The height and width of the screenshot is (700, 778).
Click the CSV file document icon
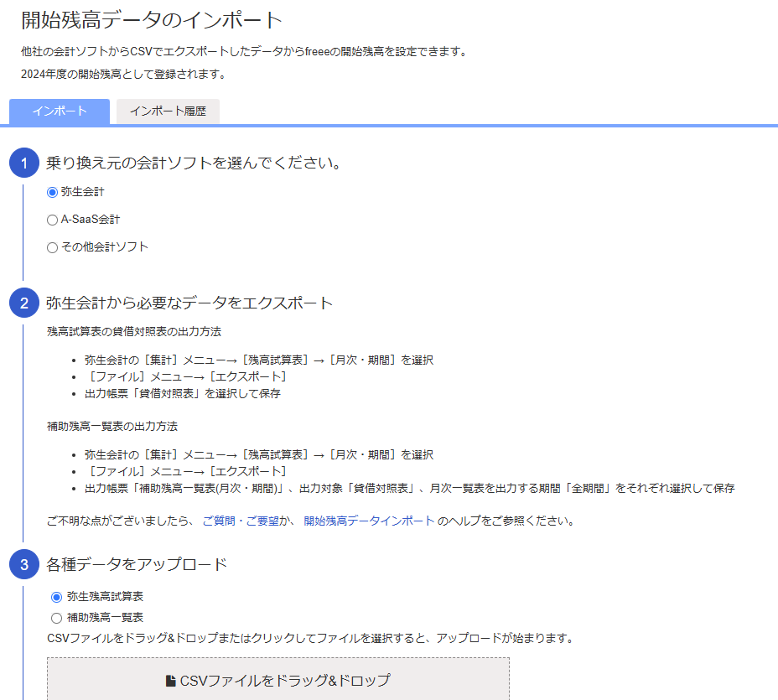[x=171, y=681]
